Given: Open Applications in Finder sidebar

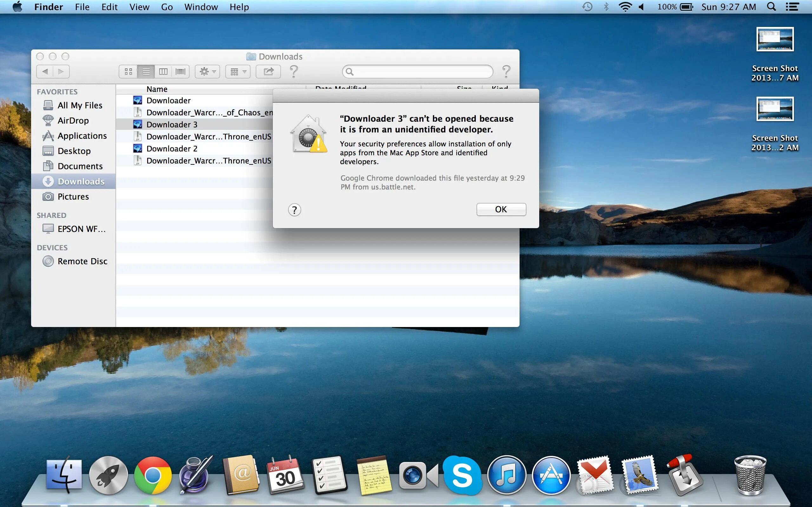Looking at the screenshot, I should tap(82, 136).
